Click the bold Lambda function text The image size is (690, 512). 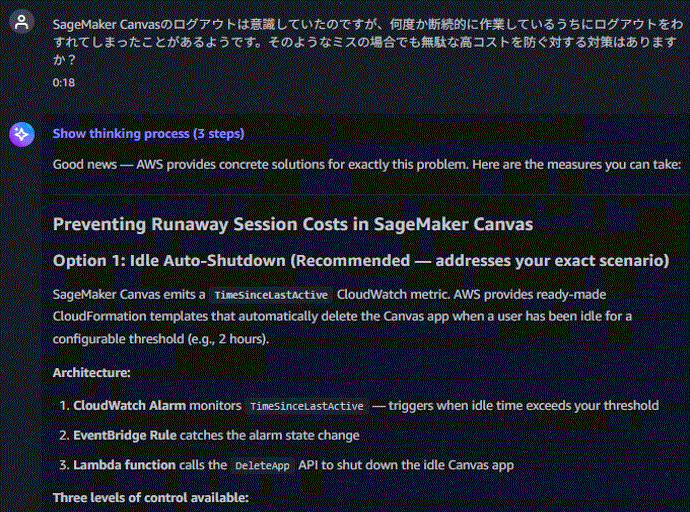point(124,465)
